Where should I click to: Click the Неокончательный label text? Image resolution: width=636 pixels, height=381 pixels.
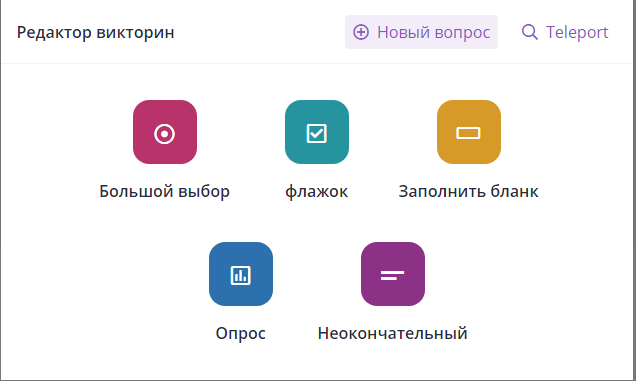(x=393, y=334)
